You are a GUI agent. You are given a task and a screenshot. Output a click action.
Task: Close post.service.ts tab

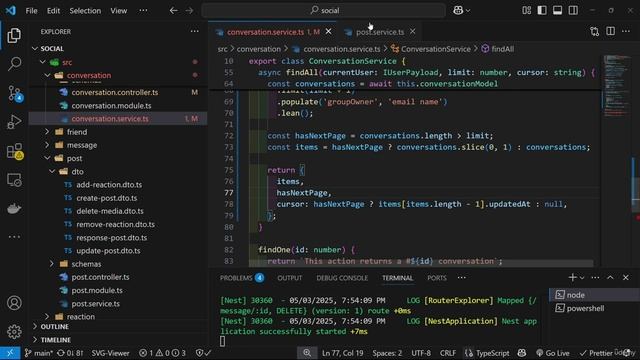pyautogui.click(x=413, y=31)
